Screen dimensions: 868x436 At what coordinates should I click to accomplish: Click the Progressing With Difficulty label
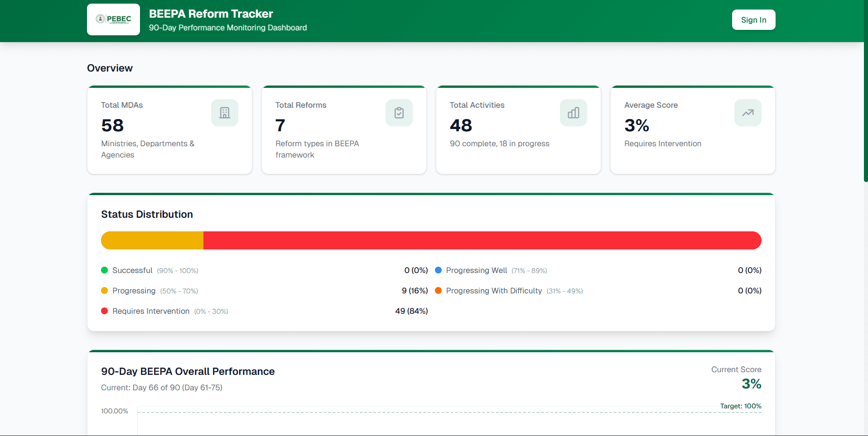[494, 291]
